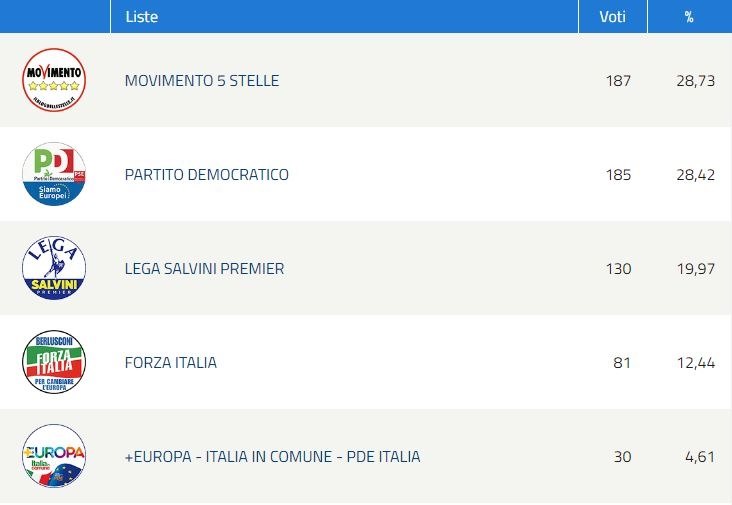Click the Forza Italia Berlusconi logo
This screenshot has height=505, width=732.
54,362
